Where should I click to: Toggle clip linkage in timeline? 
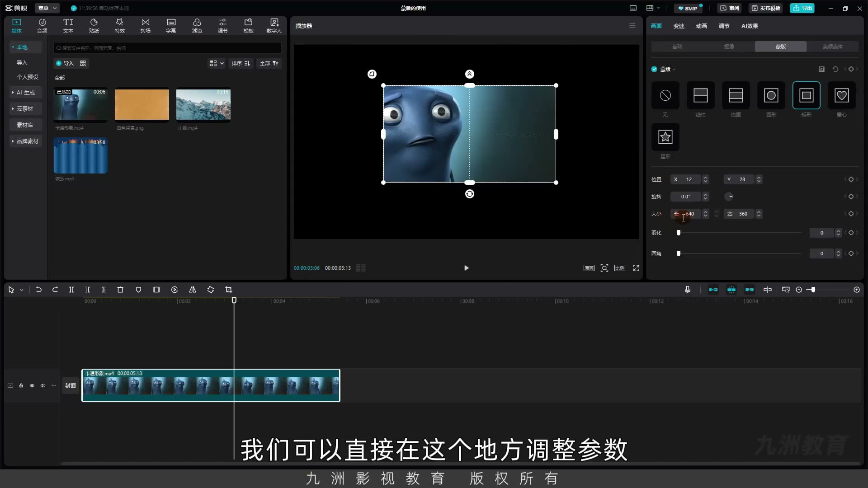click(x=750, y=290)
